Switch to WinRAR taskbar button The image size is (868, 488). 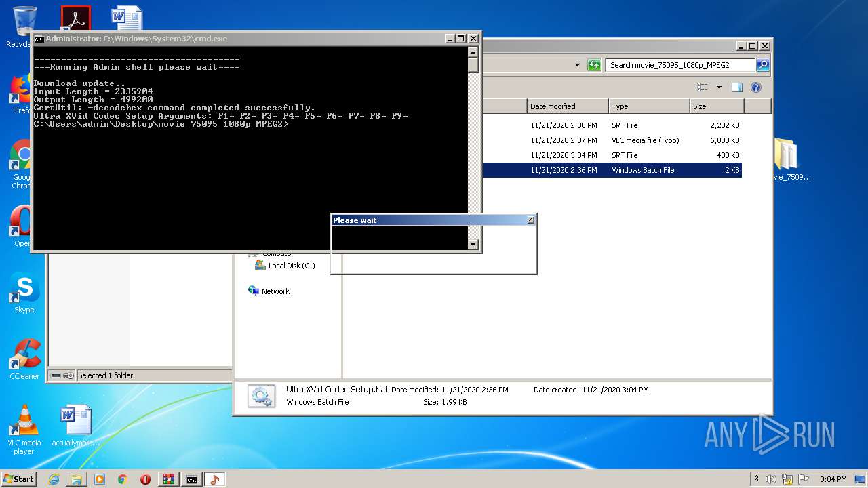click(x=169, y=479)
